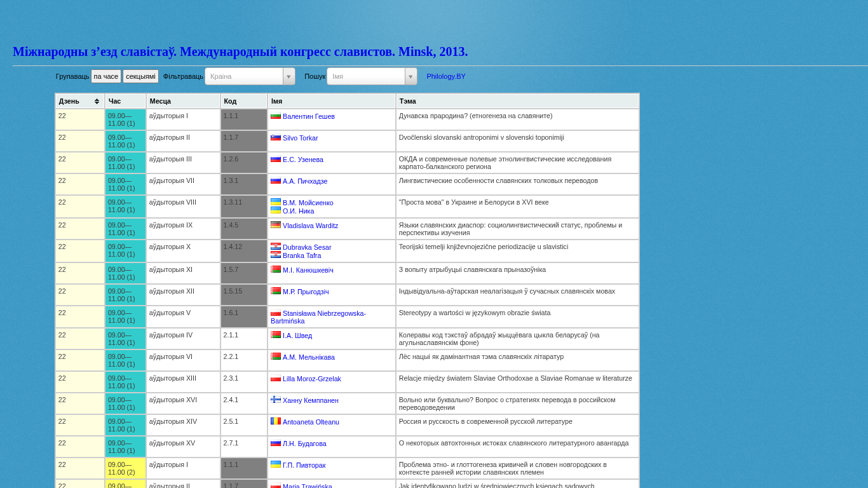Sort the table by Дзень column arrows
The image size is (868, 488).
tap(97, 101)
